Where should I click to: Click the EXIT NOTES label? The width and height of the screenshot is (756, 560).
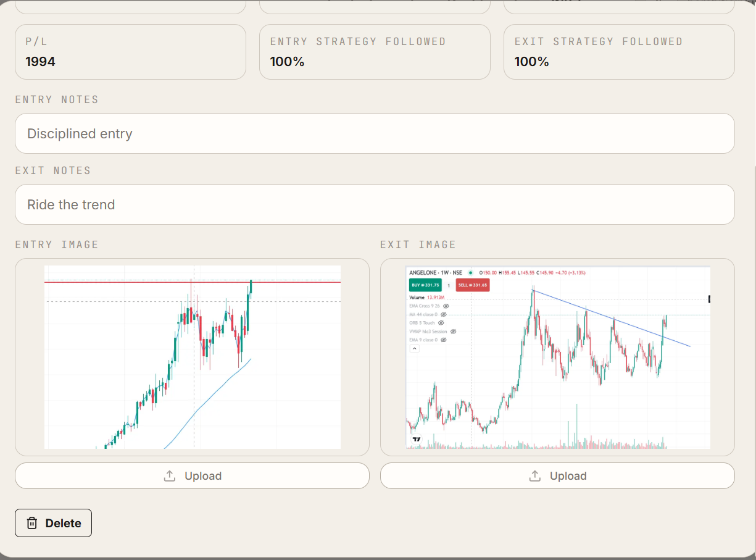(53, 170)
